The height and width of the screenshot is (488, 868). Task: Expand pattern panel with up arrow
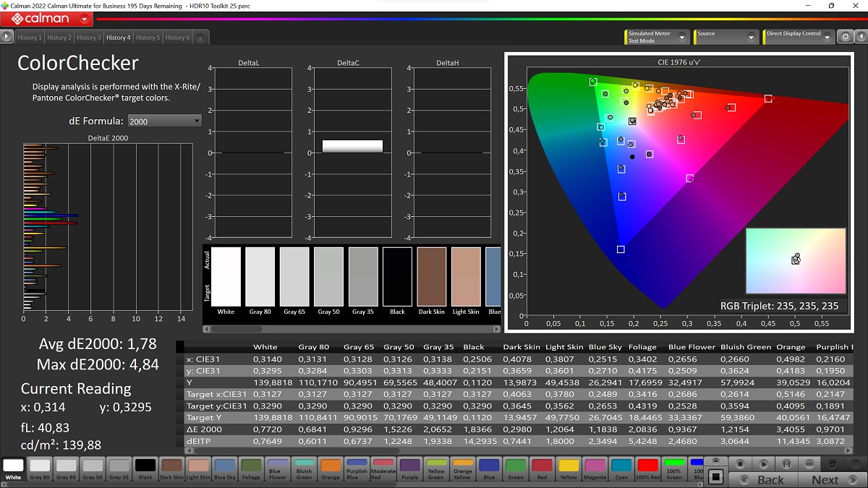point(715,461)
